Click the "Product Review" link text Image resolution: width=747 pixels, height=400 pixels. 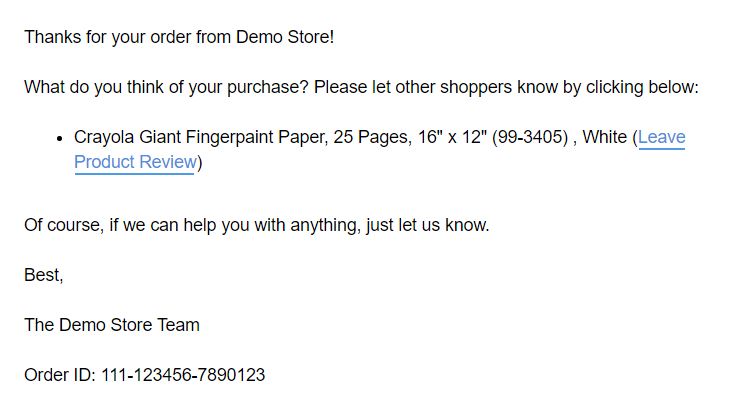tap(135, 163)
